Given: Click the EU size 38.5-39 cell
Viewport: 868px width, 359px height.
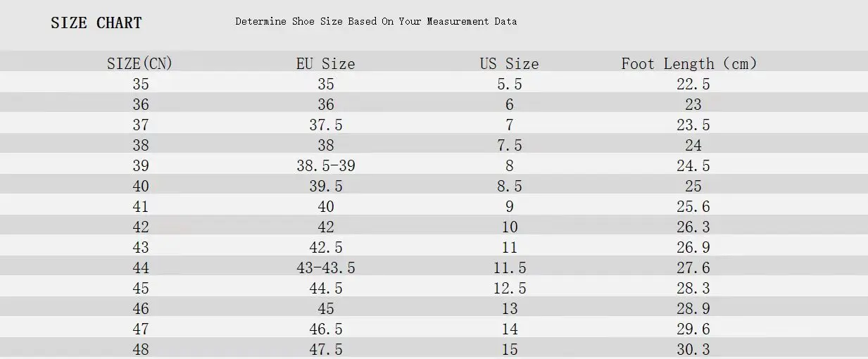Looking at the screenshot, I should pyautogui.click(x=325, y=165).
